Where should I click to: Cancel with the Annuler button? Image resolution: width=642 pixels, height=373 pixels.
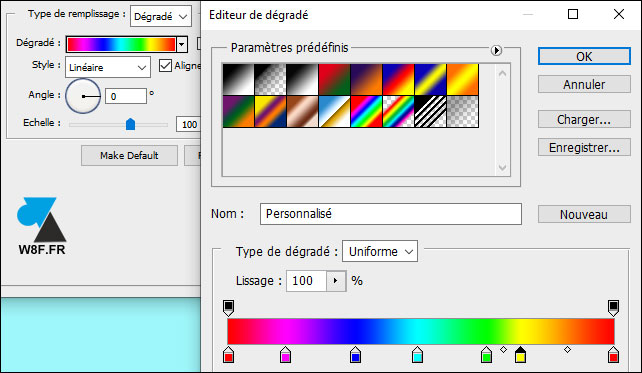[x=584, y=84]
